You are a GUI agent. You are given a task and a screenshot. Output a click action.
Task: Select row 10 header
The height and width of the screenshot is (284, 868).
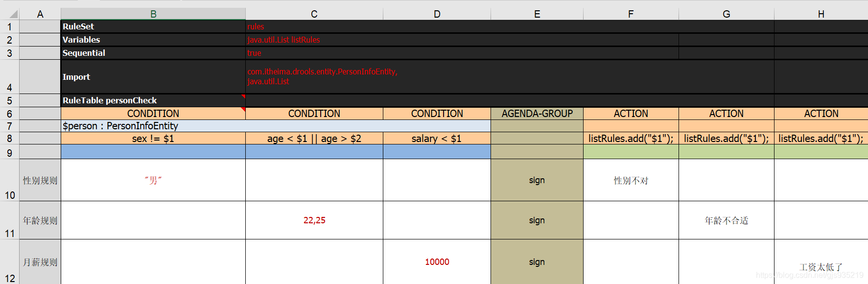[x=10, y=180]
